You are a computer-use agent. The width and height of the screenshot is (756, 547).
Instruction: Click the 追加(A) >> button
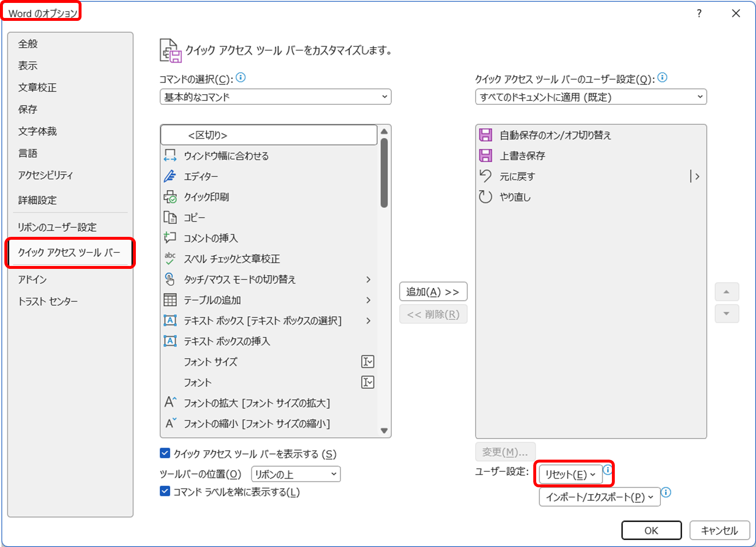[x=433, y=292]
